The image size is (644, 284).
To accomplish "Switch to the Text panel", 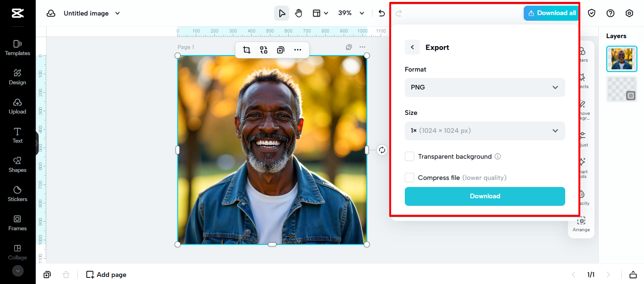I will (x=17, y=135).
